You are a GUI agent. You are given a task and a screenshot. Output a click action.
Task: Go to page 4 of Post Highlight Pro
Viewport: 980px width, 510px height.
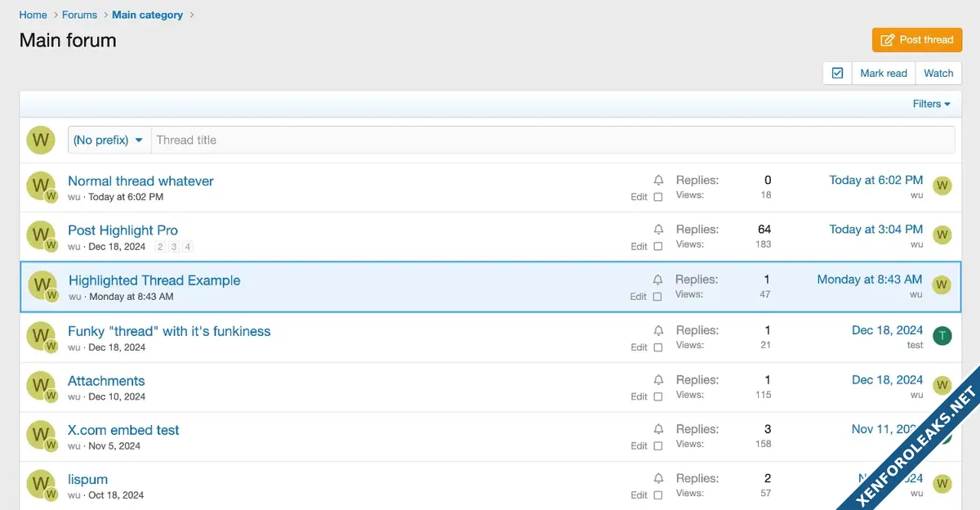tap(188, 247)
